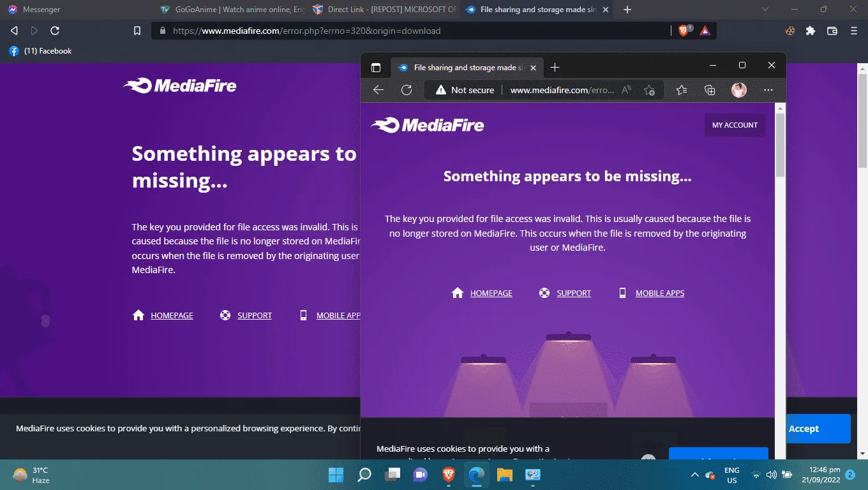Viewport: 868px width, 490px height.
Task: Click the vertical scrollbar thumb in Edge
Action: click(x=780, y=145)
